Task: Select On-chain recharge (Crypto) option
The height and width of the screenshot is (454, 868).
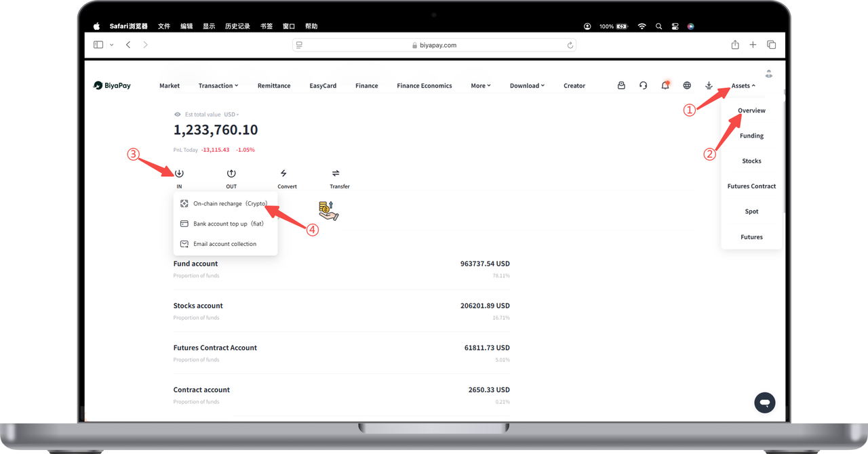Action: click(230, 203)
